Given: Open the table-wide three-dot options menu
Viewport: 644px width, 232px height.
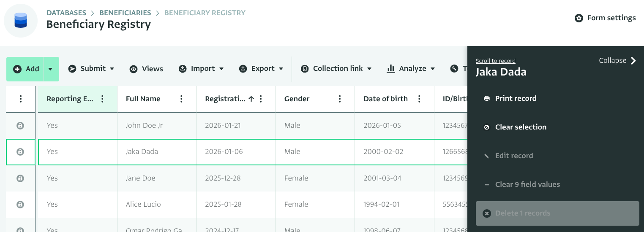Looking at the screenshot, I should coord(21,99).
